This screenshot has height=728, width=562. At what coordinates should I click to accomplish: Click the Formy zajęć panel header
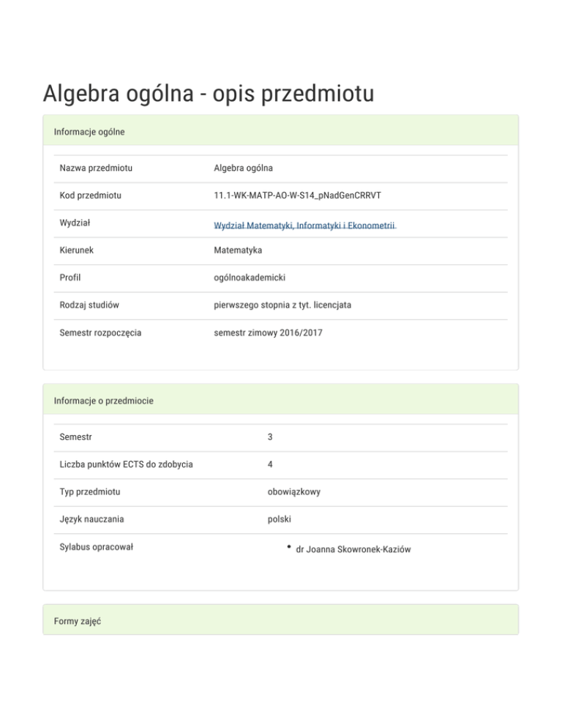(77, 621)
